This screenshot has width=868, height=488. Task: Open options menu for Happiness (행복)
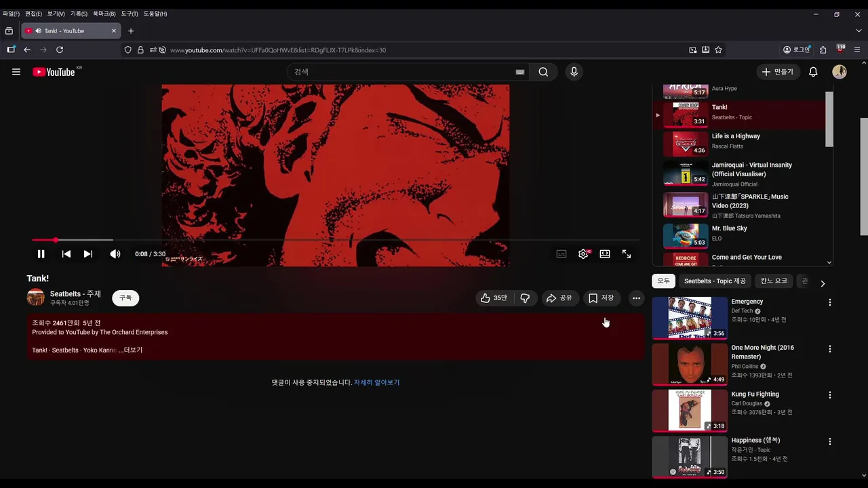tap(829, 441)
